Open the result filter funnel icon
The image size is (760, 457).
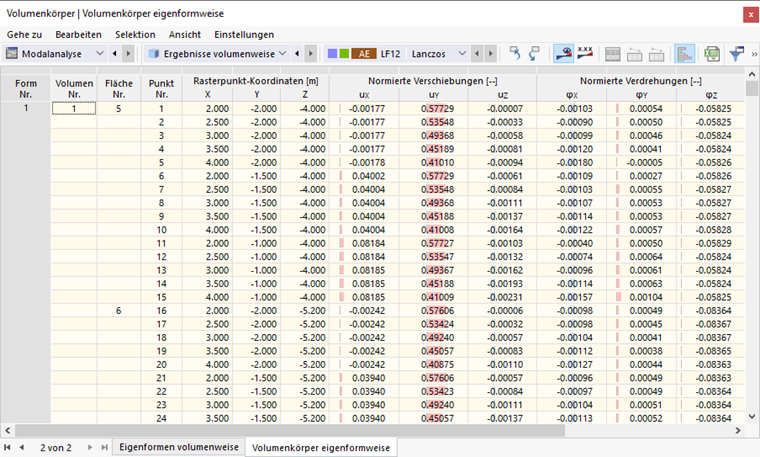tap(736, 54)
